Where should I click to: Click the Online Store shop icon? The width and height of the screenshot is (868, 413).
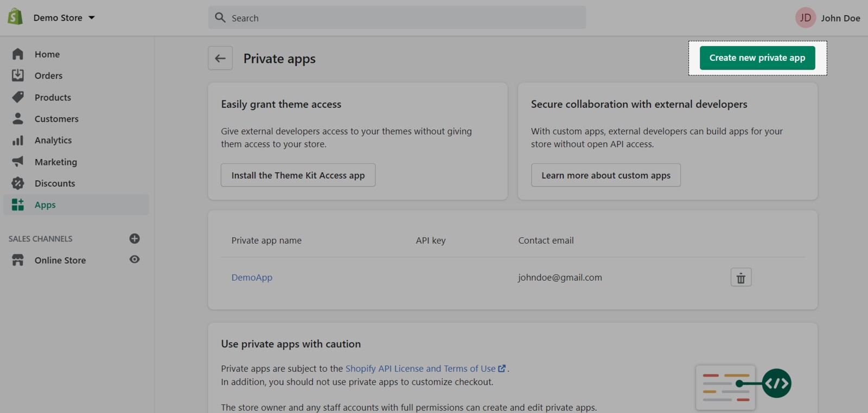(18, 260)
